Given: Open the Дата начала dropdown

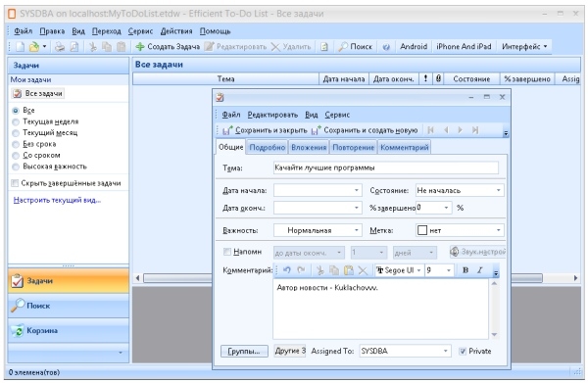Looking at the screenshot, I should 357,191.
